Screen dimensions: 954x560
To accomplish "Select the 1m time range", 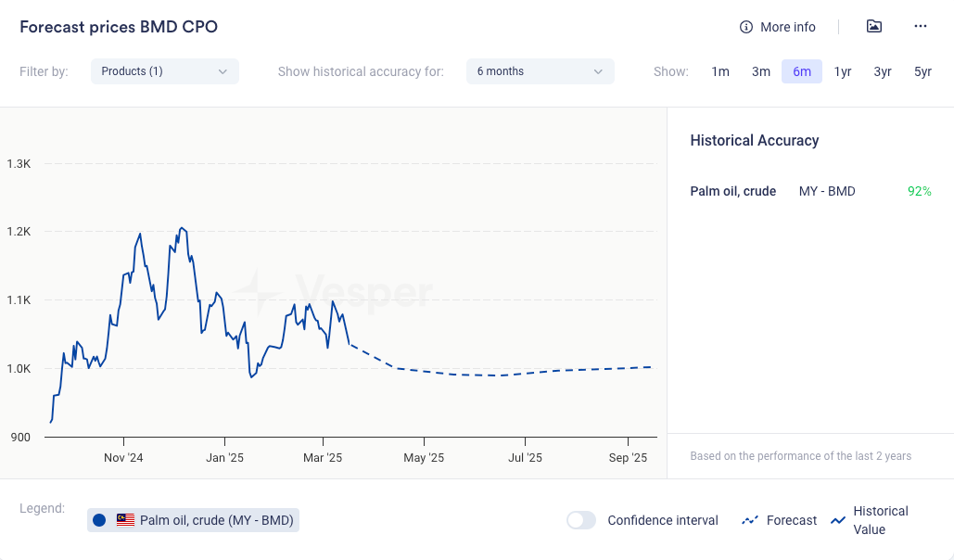I will click(719, 71).
